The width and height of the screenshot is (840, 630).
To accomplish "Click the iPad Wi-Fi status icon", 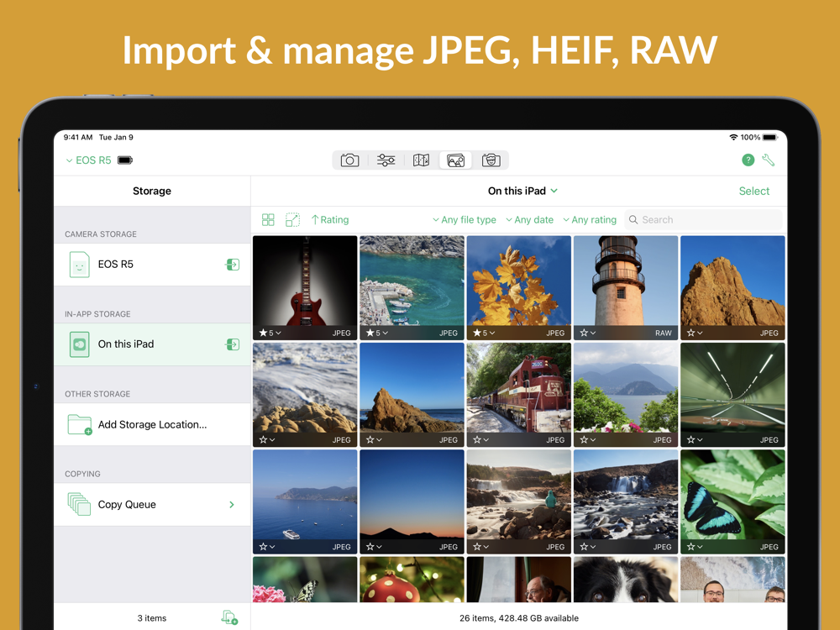I will pyautogui.click(x=733, y=138).
